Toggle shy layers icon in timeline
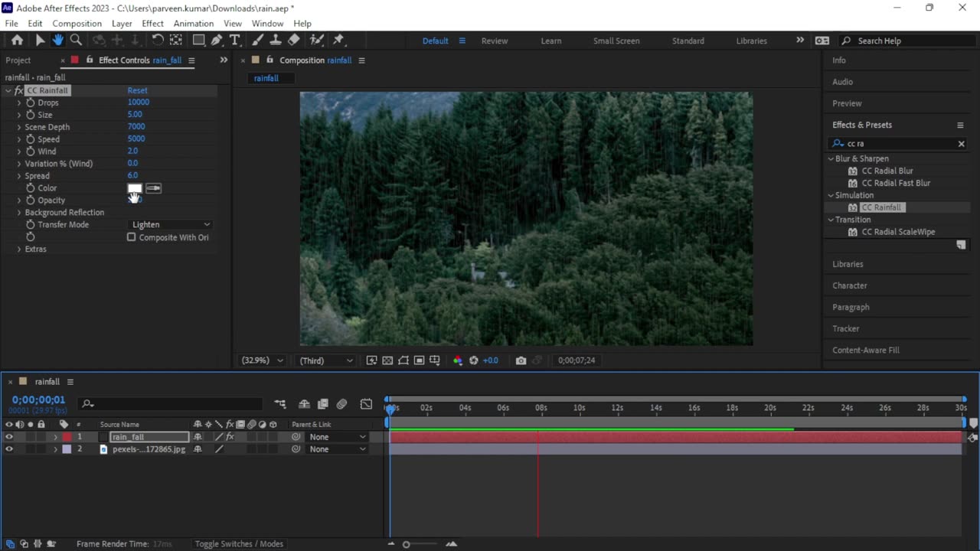The image size is (980, 551). (304, 404)
